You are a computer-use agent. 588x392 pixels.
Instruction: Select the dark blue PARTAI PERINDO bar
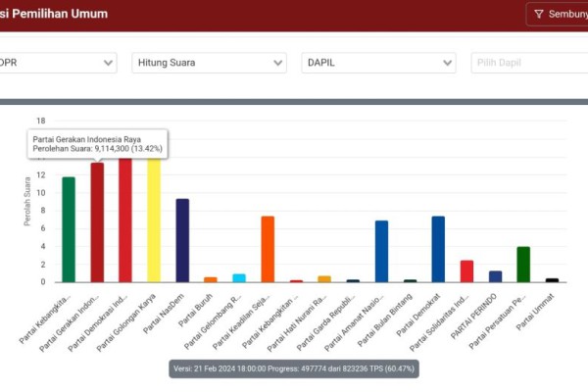495,276
